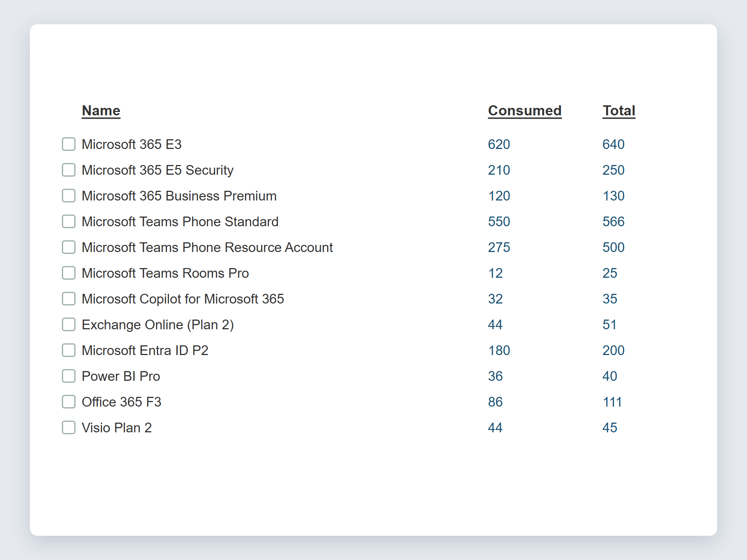
Task: Select the Office 365 F3 checkbox
Action: click(x=69, y=402)
